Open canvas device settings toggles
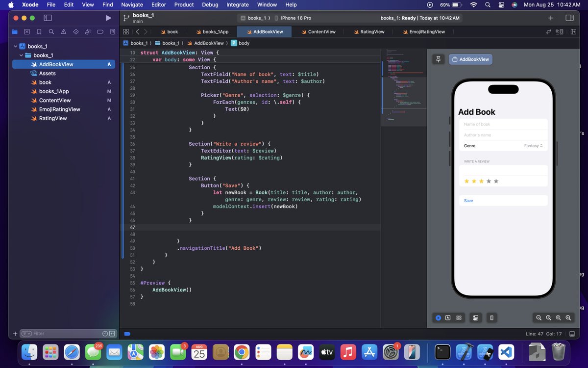Image resolution: width=588 pixels, height=368 pixels. (x=475, y=318)
